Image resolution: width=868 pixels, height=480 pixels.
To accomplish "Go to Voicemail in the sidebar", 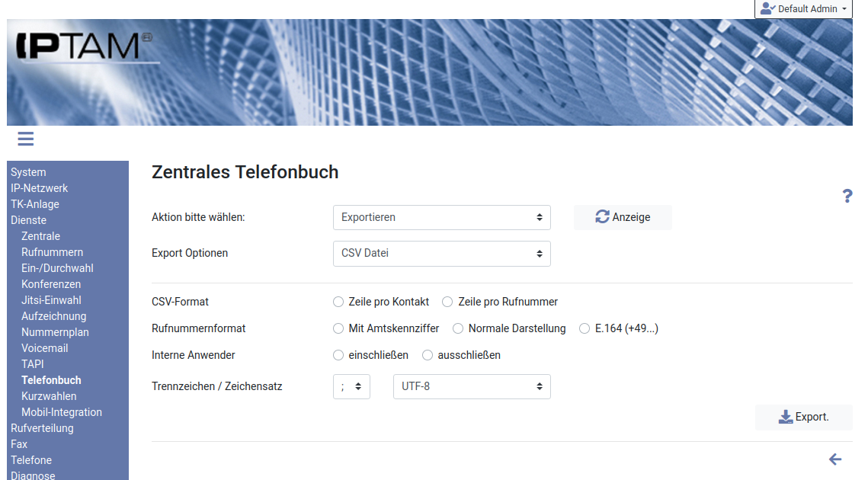I will click(45, 348).
